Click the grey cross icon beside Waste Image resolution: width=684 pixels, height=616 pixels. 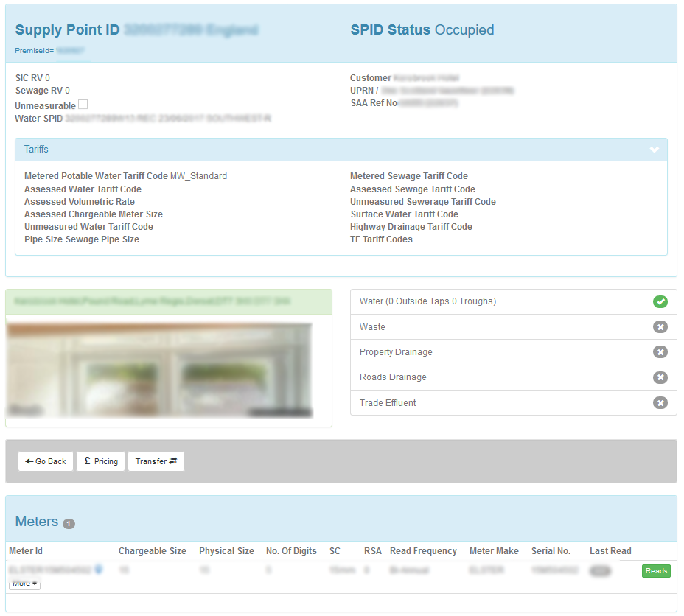pyautogui.click(x=660, y=327)
